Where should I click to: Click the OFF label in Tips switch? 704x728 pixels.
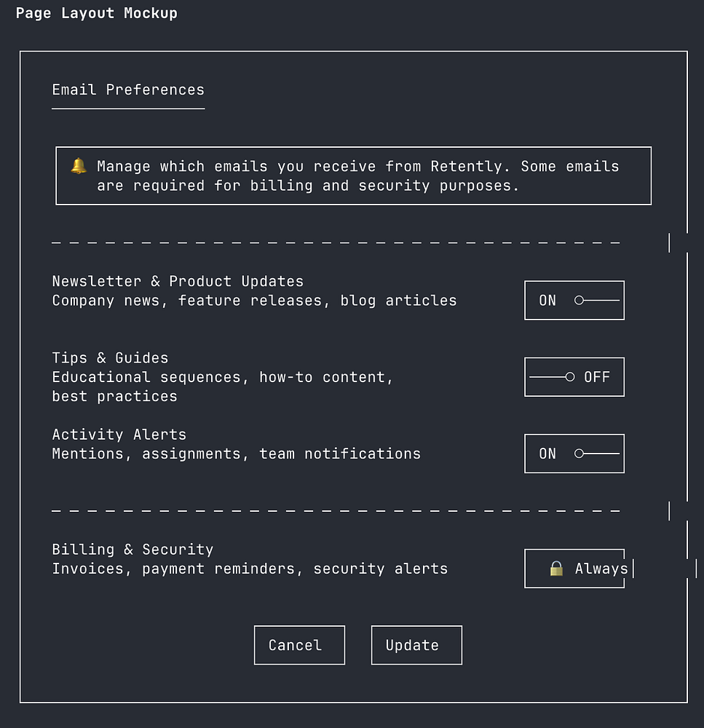click(597, 377)
